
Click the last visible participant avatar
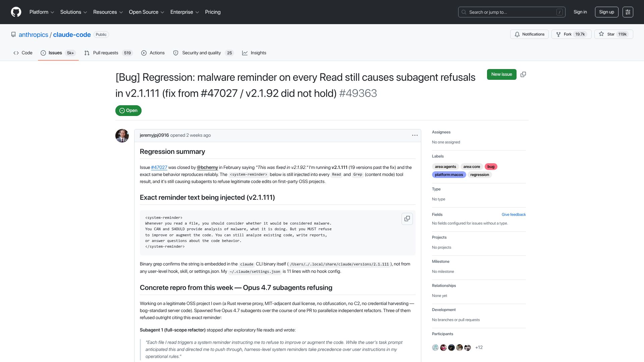tap(468, 348)
